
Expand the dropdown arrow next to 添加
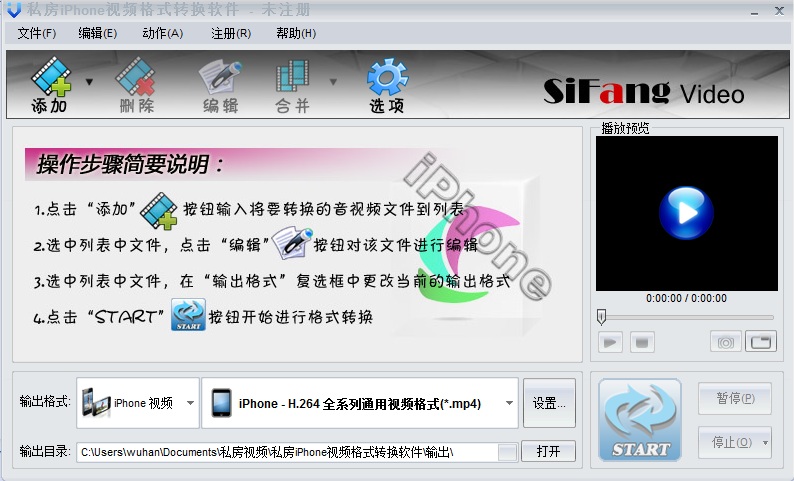(89, 82)
